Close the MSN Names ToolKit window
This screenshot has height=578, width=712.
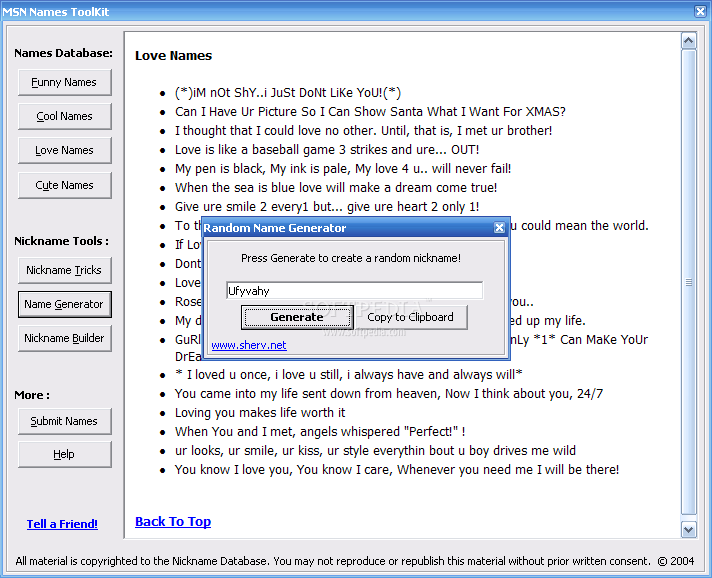[700, 11]
